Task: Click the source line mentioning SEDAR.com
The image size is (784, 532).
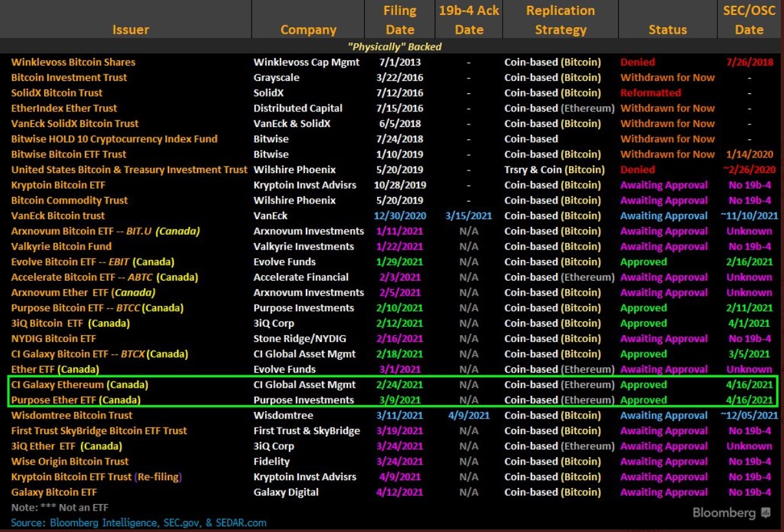Action: tap(139, 522)
